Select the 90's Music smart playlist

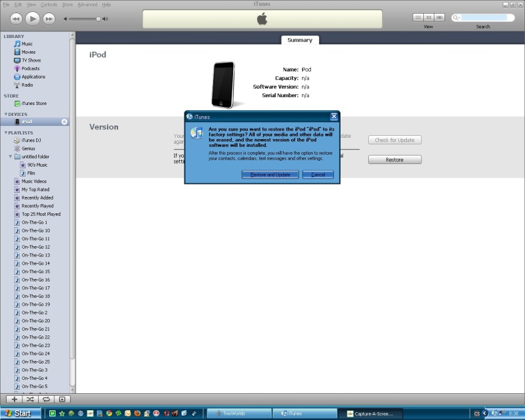coord(37,165)
